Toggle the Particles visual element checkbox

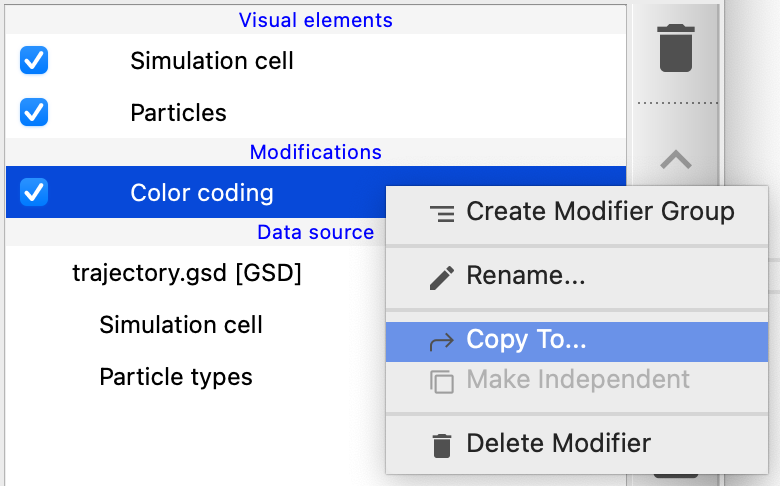[34, 113]
